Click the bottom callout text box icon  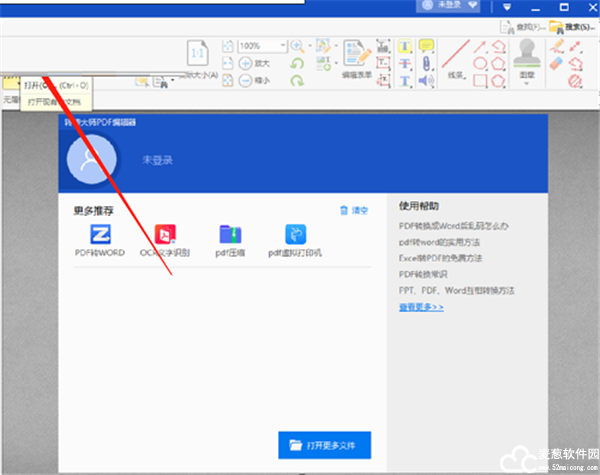tap(383, 80)
